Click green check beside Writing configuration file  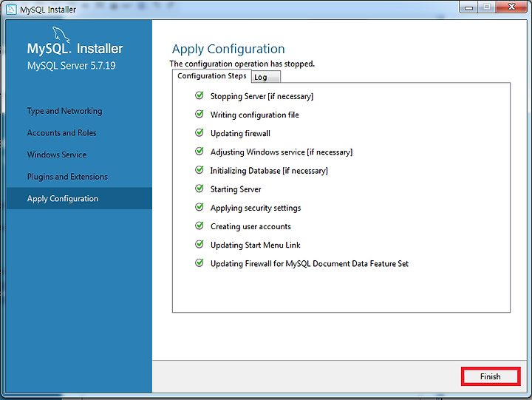[x=199, y=114]
